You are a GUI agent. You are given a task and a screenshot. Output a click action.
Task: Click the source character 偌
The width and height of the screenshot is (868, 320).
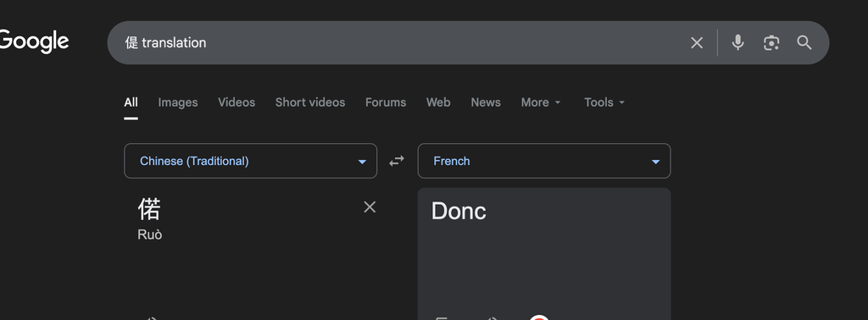tap(149, 209)
